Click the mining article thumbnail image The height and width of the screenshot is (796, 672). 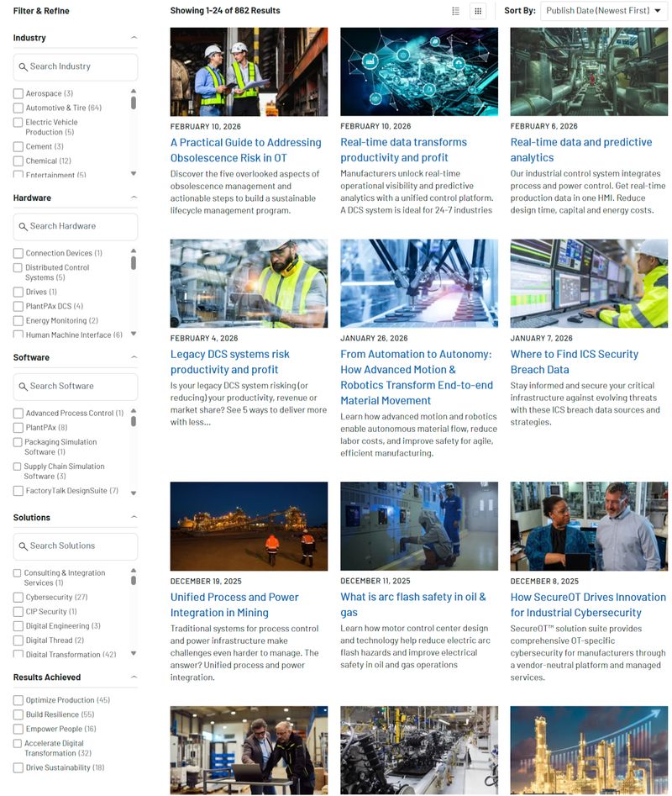[x=248, y=525]
